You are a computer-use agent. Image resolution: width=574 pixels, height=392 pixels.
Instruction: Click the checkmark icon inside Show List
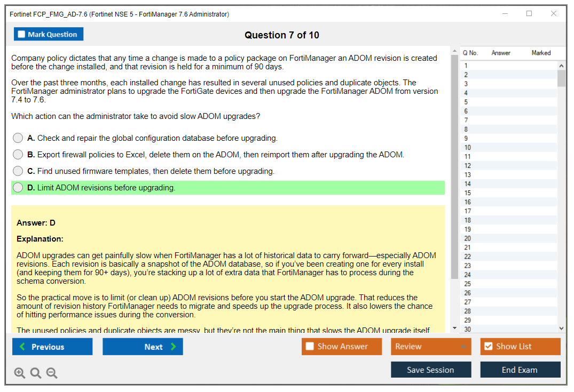[488, 346]
